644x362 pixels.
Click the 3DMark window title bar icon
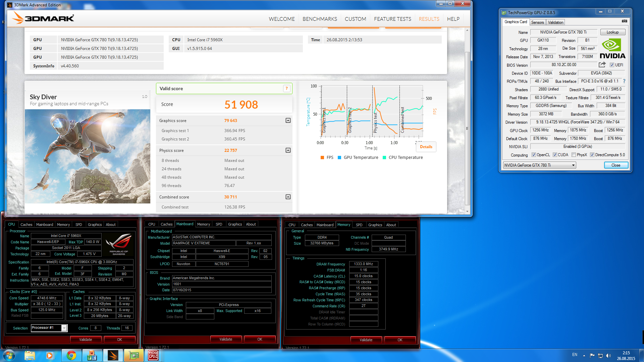pyautogui.click(x=10, y=5)
